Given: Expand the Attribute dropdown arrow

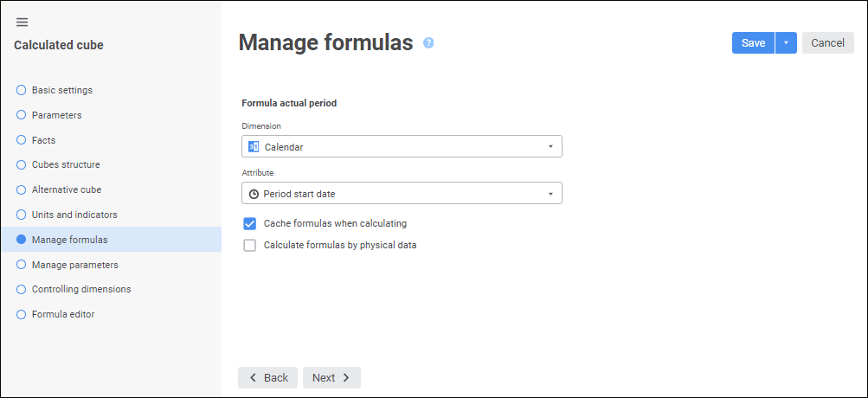Looking at the screenshot, I should pyautogui.click(x=550, y=193).
